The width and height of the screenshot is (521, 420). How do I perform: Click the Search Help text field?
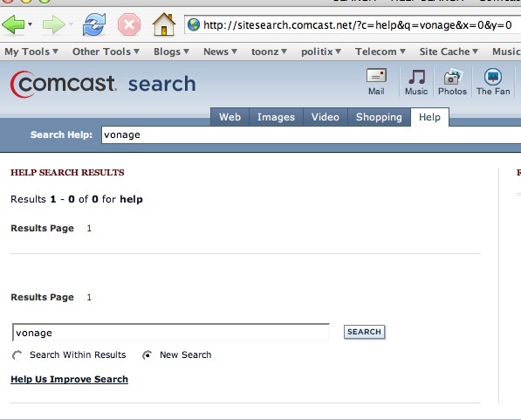pyautogui.click(x=311, y=134)
